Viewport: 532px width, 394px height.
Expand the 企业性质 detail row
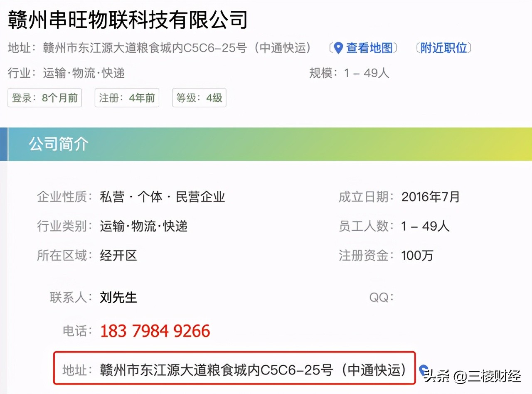(162, 197)
